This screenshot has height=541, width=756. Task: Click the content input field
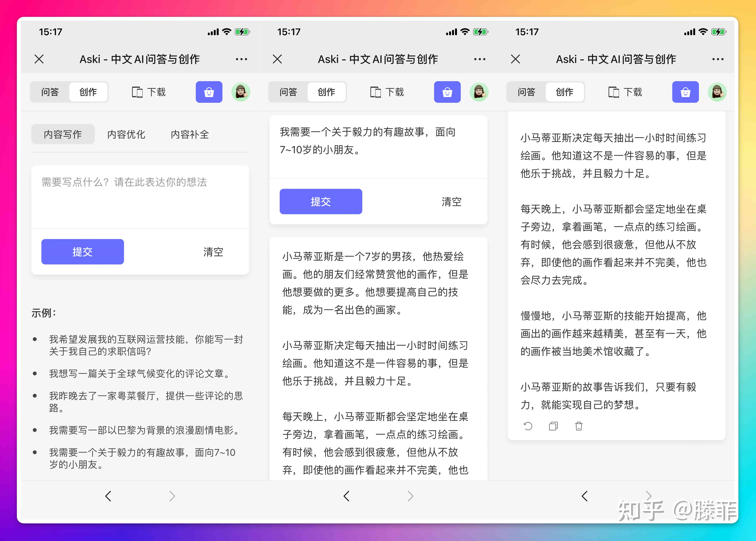(x=140, y=199)
